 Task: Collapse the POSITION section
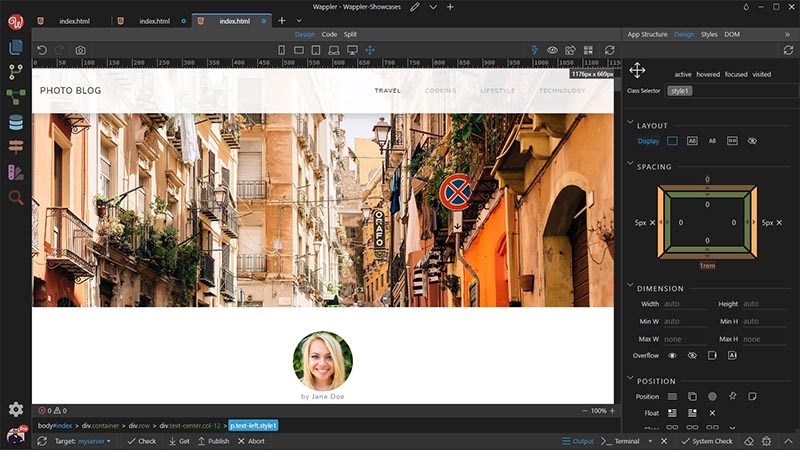point(630,378)
